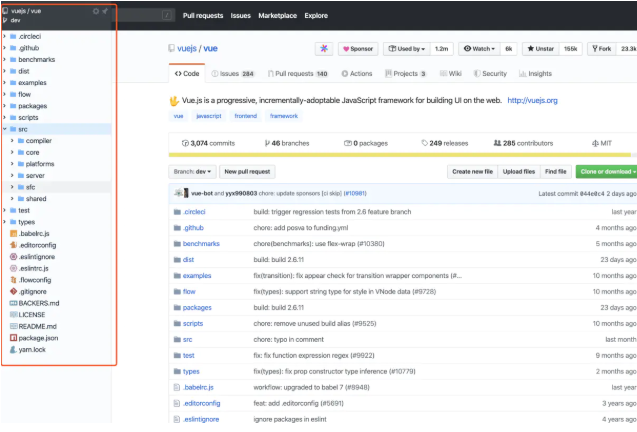This screenshot has width=637, height=432.
Task: Click the folder icon of the dist row
Action: tap(177, 260)
